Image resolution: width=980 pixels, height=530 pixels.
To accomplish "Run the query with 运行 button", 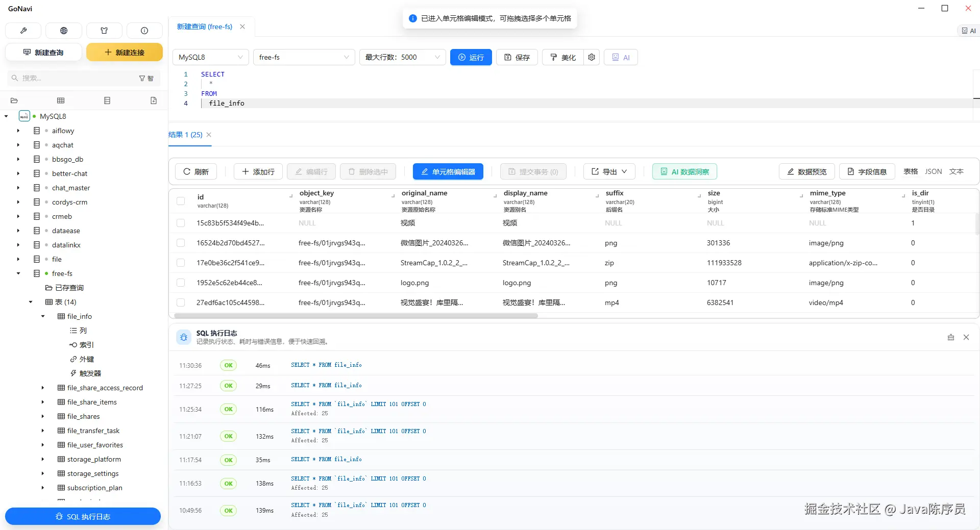I will pyautogui.click(x=471, y=57).
